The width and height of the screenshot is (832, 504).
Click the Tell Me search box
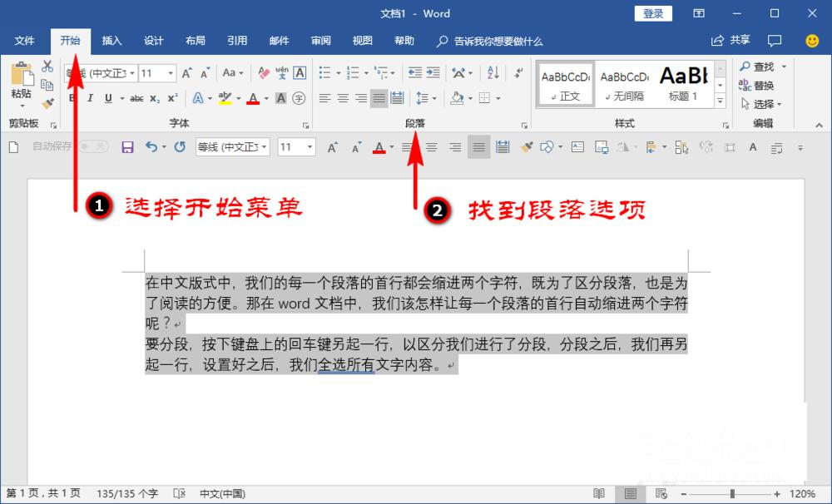click(x=490, y=41)
